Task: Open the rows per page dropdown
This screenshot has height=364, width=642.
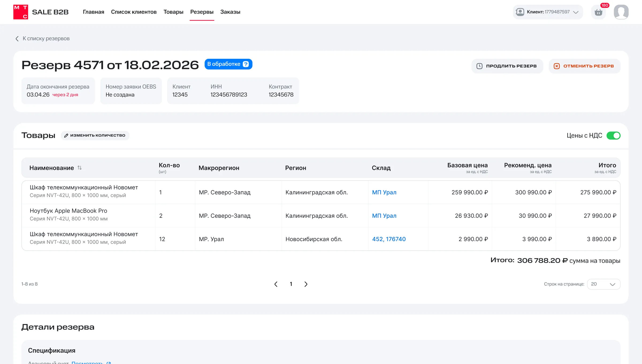Action: click(604, 284)
